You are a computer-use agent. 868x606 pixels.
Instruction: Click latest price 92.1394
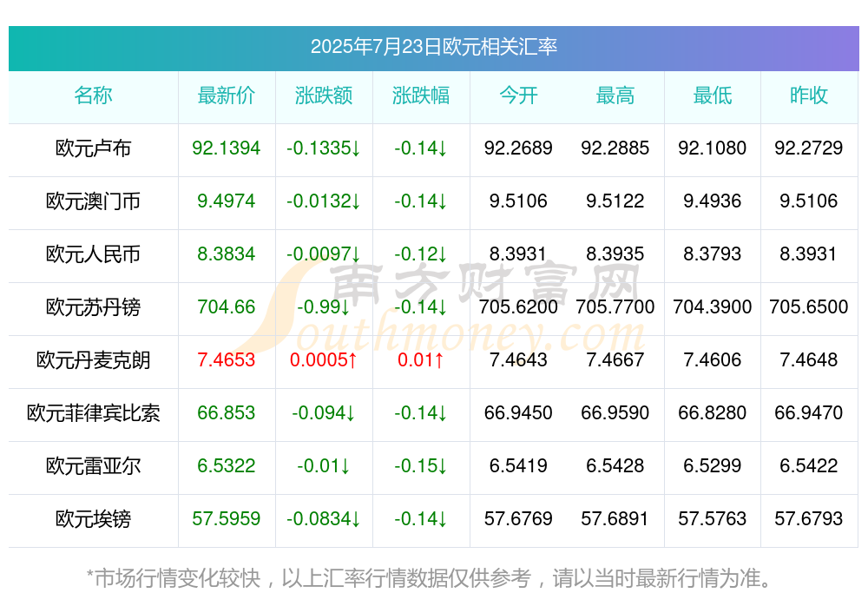coord(226,148)
